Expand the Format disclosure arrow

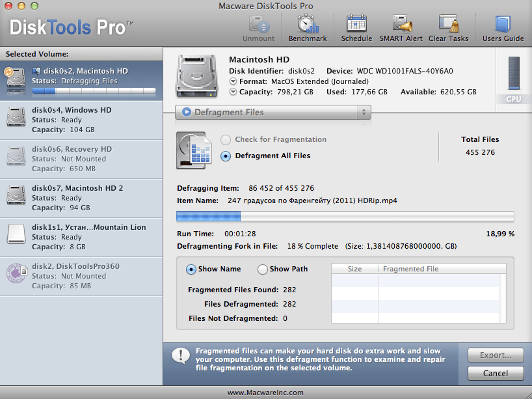(x=233, y=81)
